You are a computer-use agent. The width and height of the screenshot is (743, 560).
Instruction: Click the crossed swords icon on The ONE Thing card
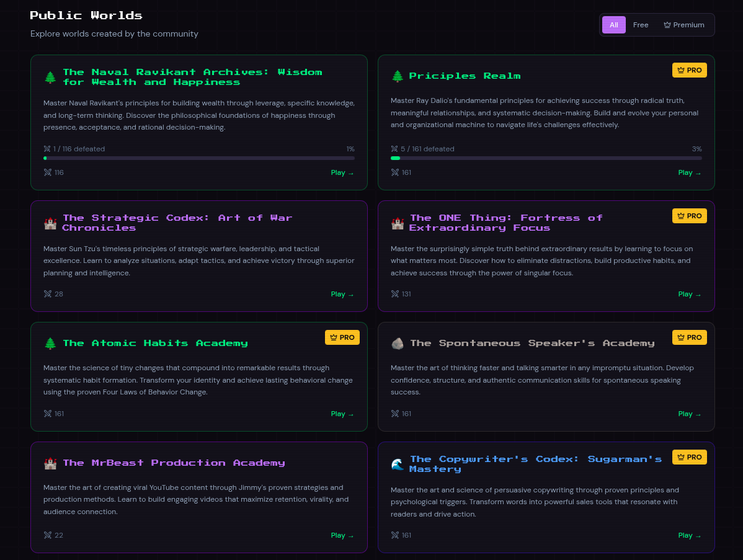pos(395,294)
